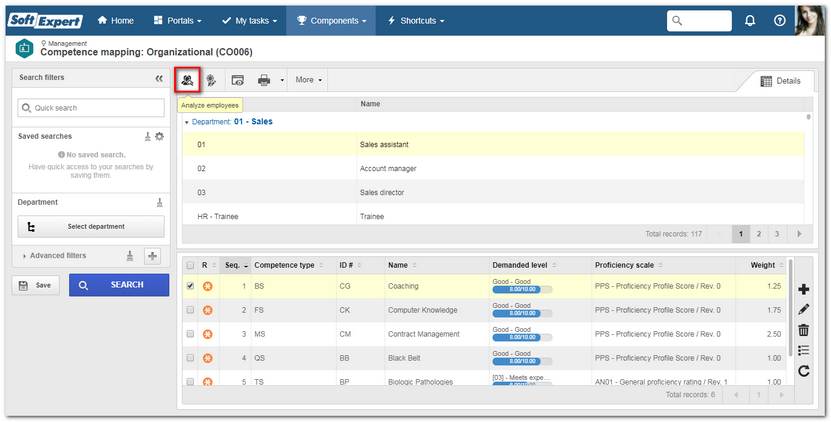The height and width of the screenshot is (422, 831).
Task: Click Computer Knowledge demanded level progress bar
Action: [x=522, y=313]
